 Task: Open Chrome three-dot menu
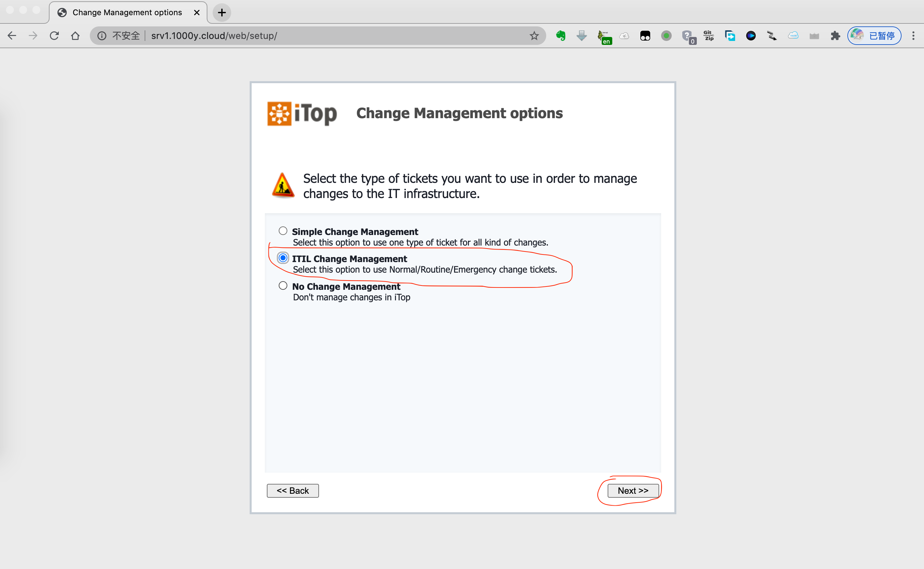913,36
